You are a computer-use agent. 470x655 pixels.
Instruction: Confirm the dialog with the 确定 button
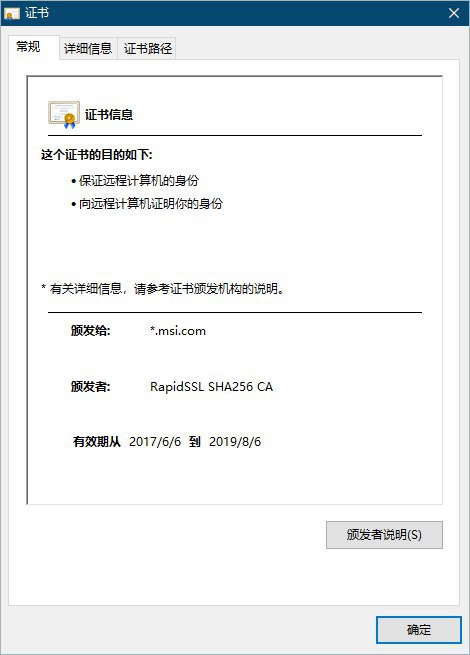[x=419, y=630]
